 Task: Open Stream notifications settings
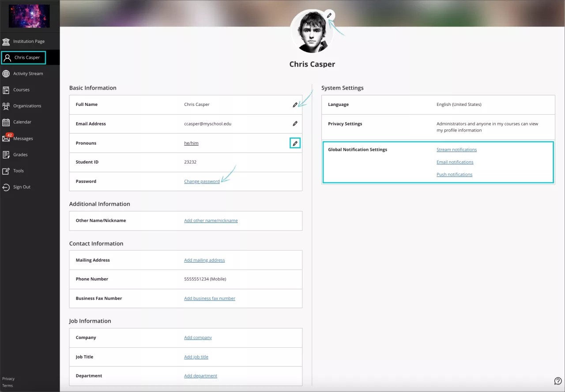tap(456, 149)
